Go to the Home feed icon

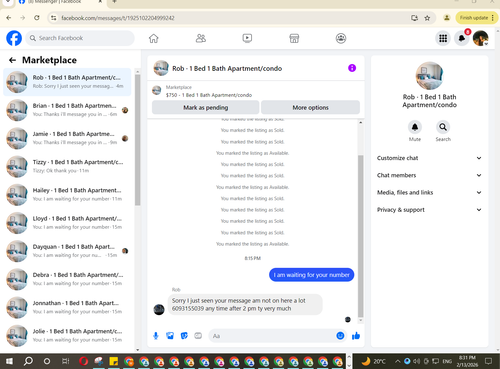(x=154, y=38)
